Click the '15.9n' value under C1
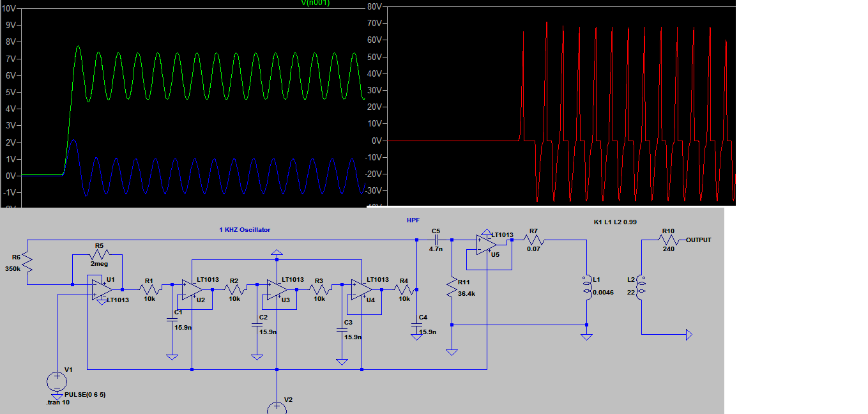This screenshot has height=414, width=868. pyautogui.click(x=182, y=327)
